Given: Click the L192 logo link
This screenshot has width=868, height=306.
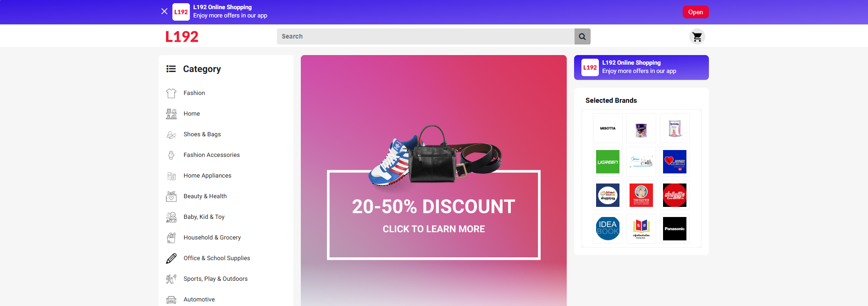Looking at the screenshot, I should [x=182, y=37].
